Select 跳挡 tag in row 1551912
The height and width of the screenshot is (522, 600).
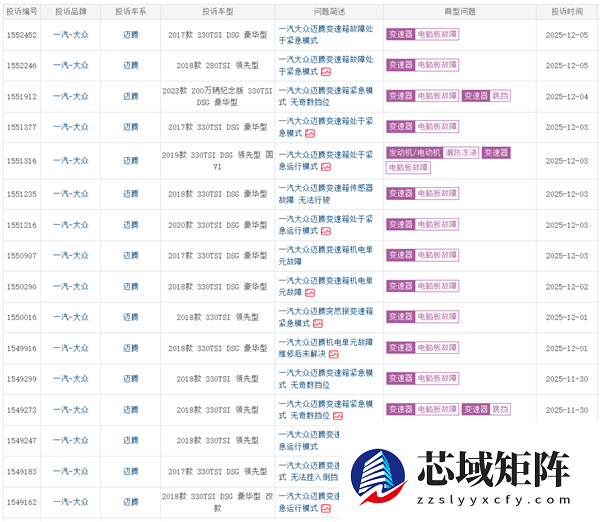coord(500,96)
